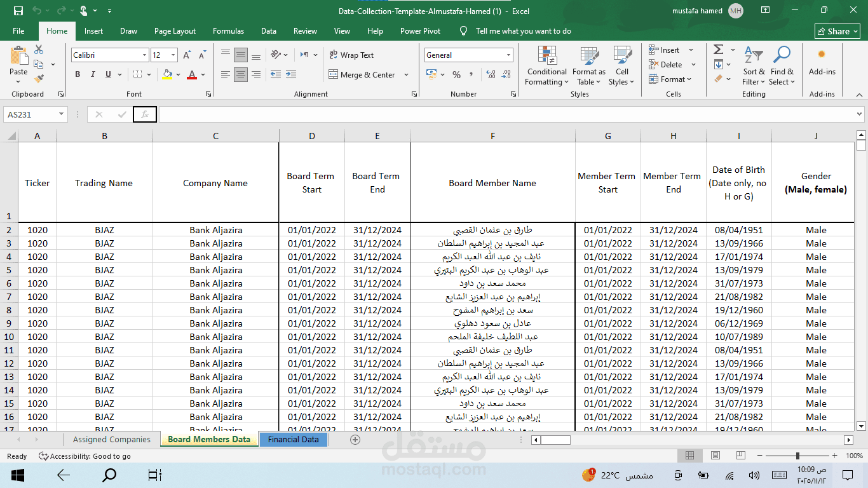Viewport: 868px width, 488px height.
Task: Click the Save icon in title bar
Action: pos(18,11)
